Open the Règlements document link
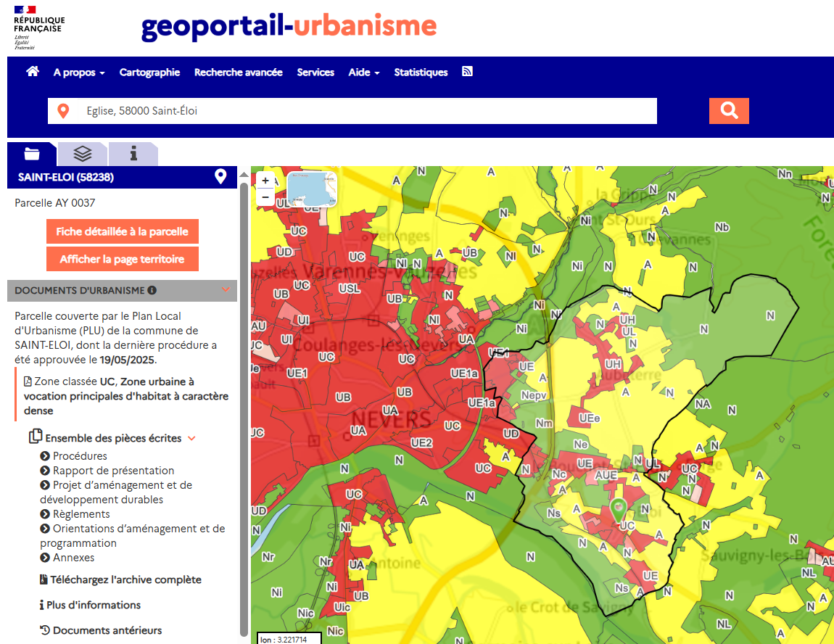Screen dimensions: 834x644 click(81, 514)
